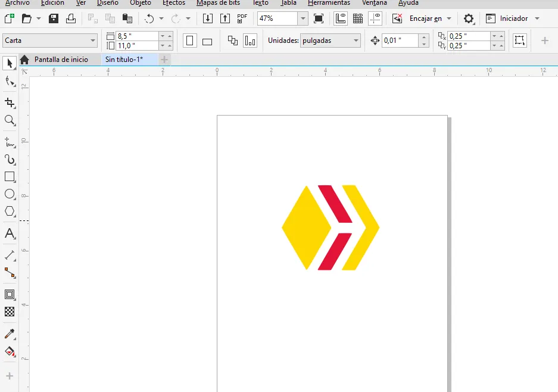Print the document
The image size is (558, 392).
coord(71,18)
